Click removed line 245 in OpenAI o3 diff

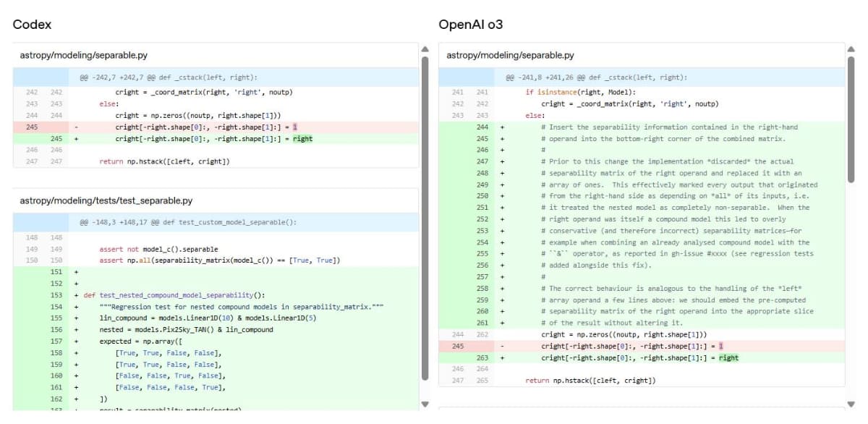coord(642,346)
